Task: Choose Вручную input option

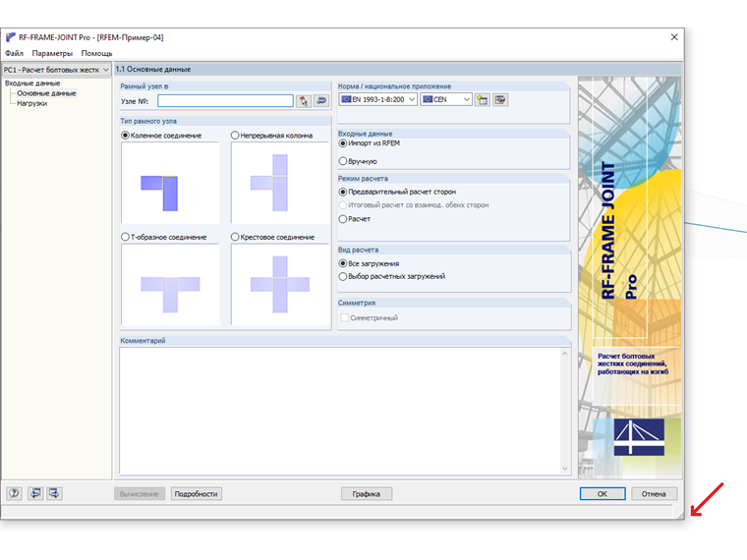Action: coord(342,161)
